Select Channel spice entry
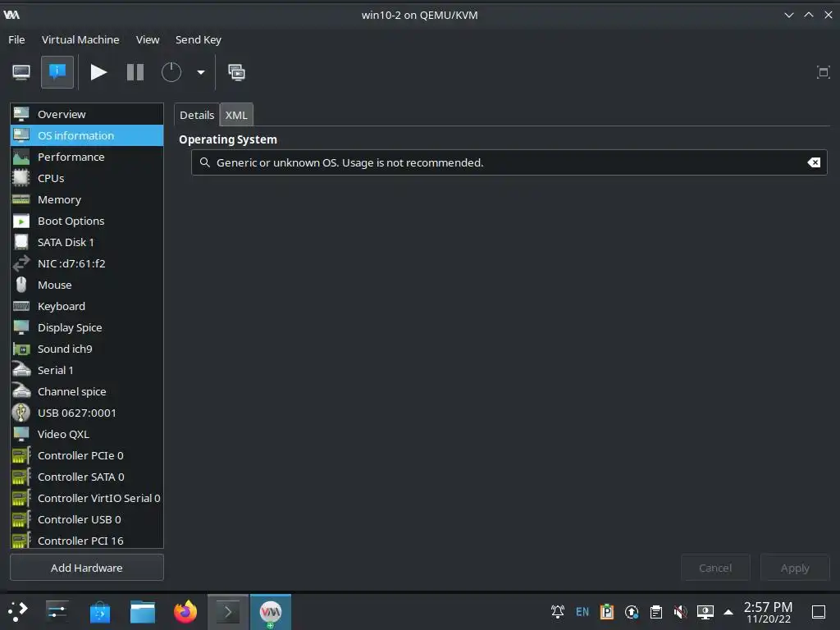 coord(87,391)
